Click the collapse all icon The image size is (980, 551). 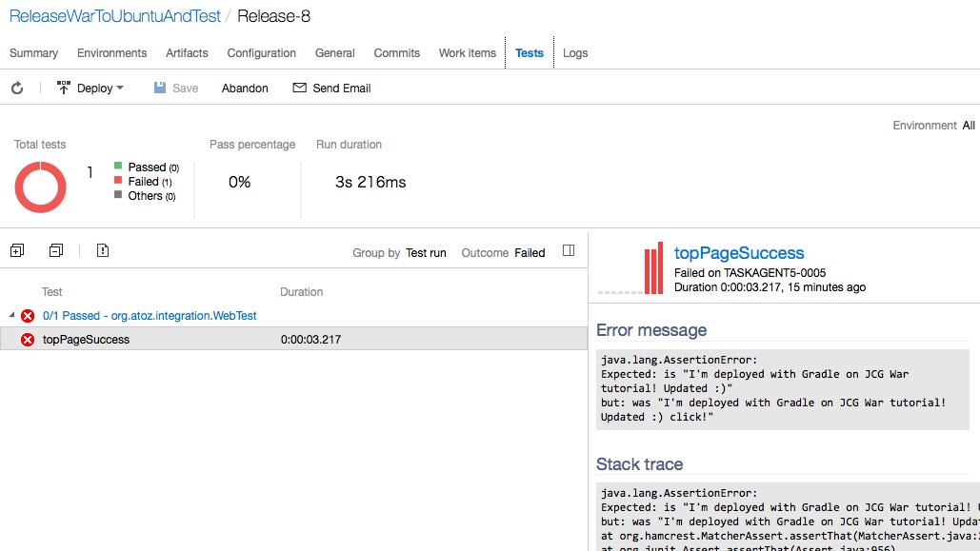(55, 250)
